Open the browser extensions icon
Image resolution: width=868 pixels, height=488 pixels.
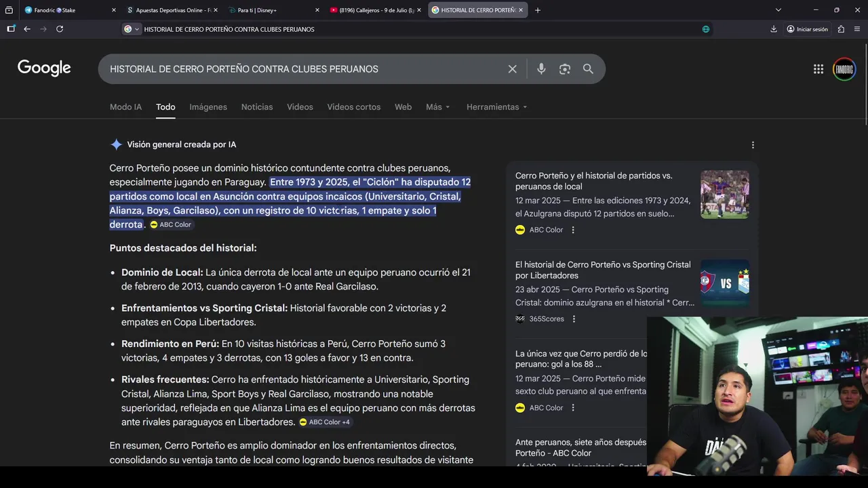(841, 29)
